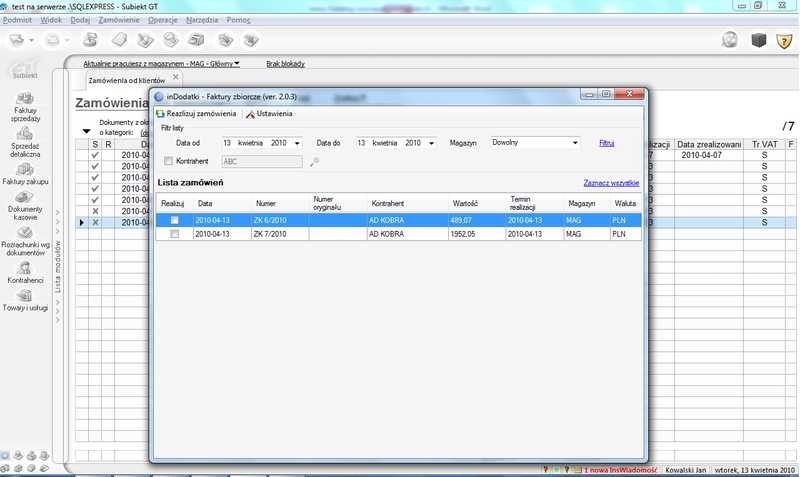Click the Waluta column header

(625, 204)
